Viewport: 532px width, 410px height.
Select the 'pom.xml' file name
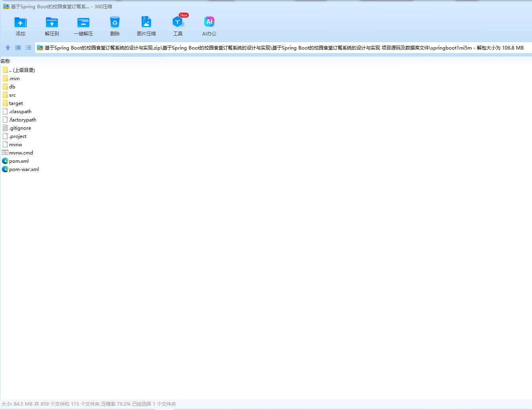19,161
